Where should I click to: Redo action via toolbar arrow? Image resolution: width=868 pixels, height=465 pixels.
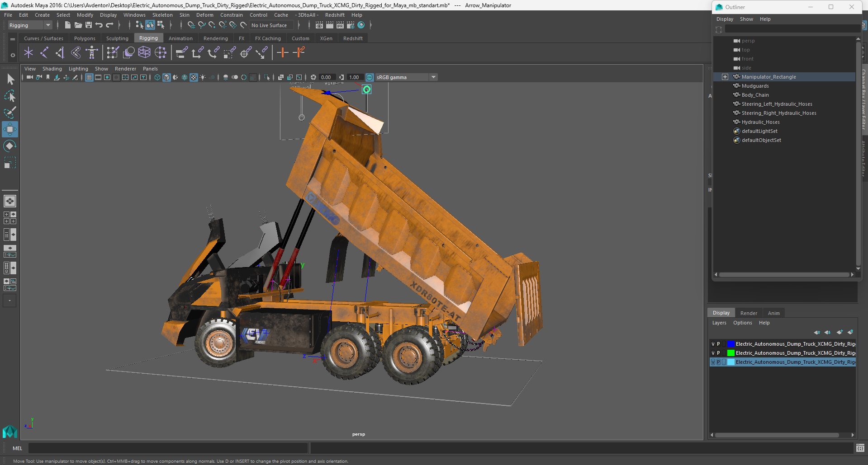[109, 25]
